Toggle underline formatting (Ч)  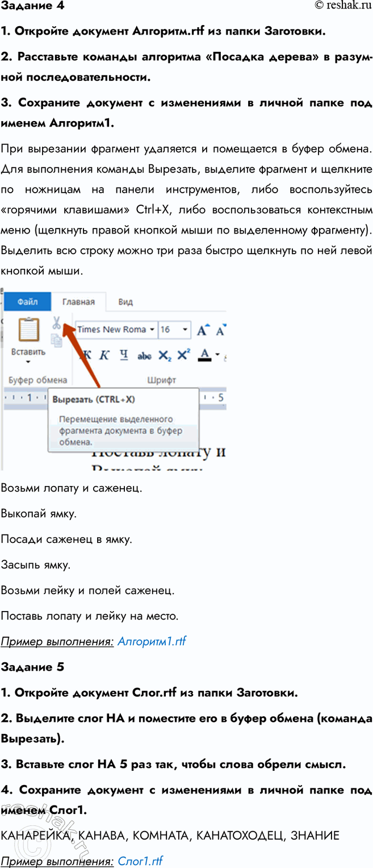[124, 355]
